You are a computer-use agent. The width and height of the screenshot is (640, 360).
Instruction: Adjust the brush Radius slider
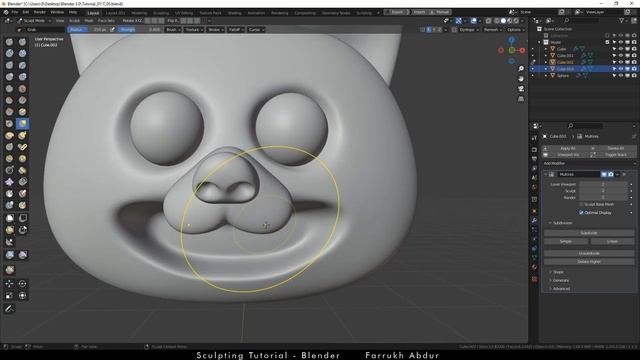click(x=88, y=29)
